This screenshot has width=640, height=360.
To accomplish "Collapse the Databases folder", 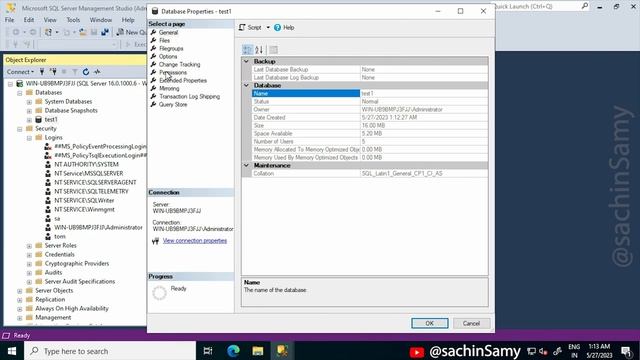I will 20,93.
